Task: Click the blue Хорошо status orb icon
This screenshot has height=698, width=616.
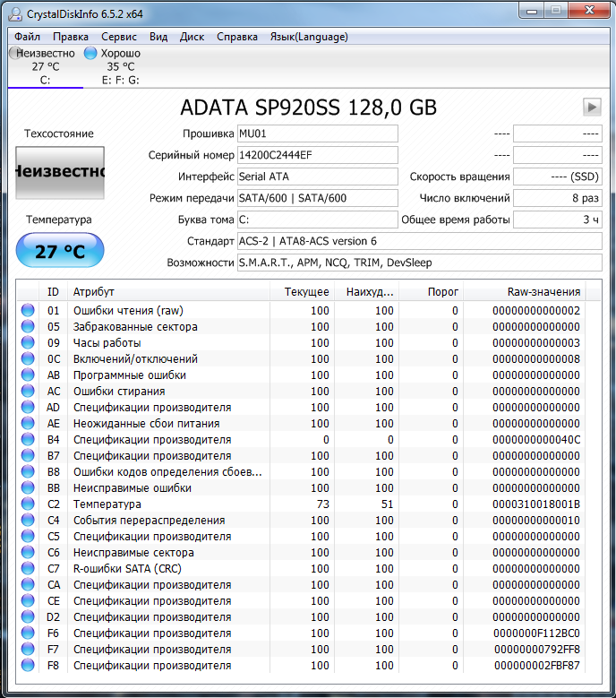Action: click(90, 53)
